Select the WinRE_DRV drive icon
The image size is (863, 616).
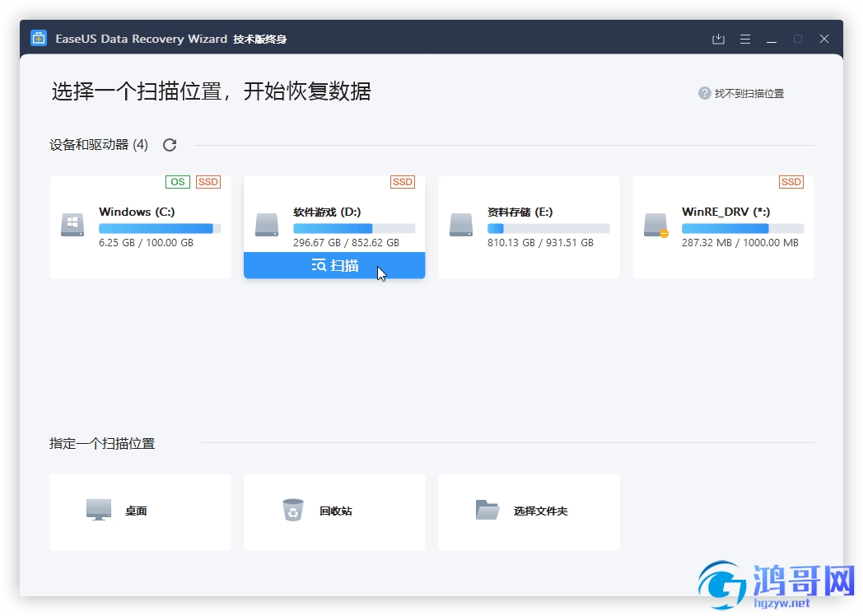coord(656,225)
